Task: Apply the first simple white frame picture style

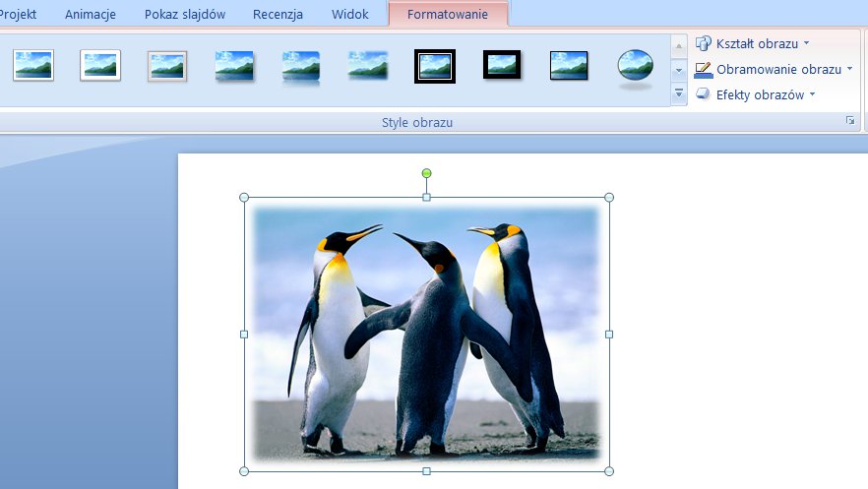Action: [x=33, y=65]
